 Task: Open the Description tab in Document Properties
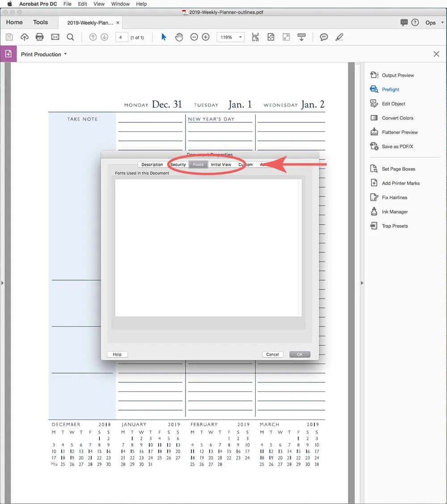click(x=152, y=164)
